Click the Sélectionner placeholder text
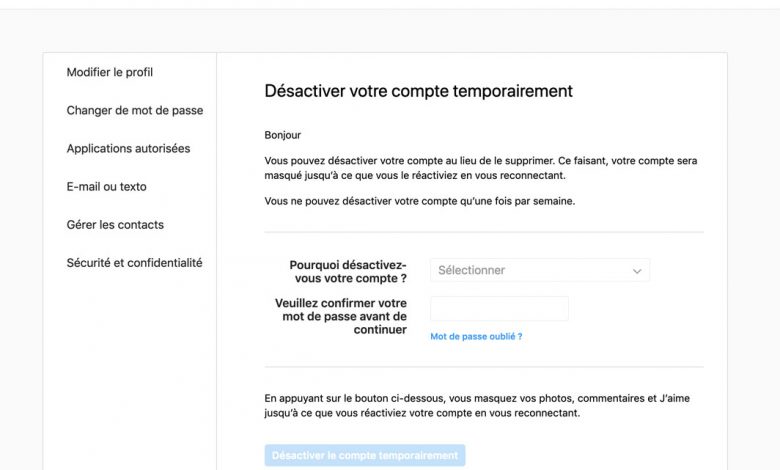780x470 pixels. click(x=472, y=270)
